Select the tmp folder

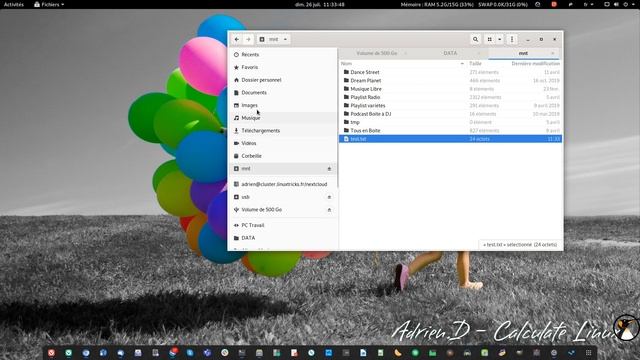coord(450,122)
